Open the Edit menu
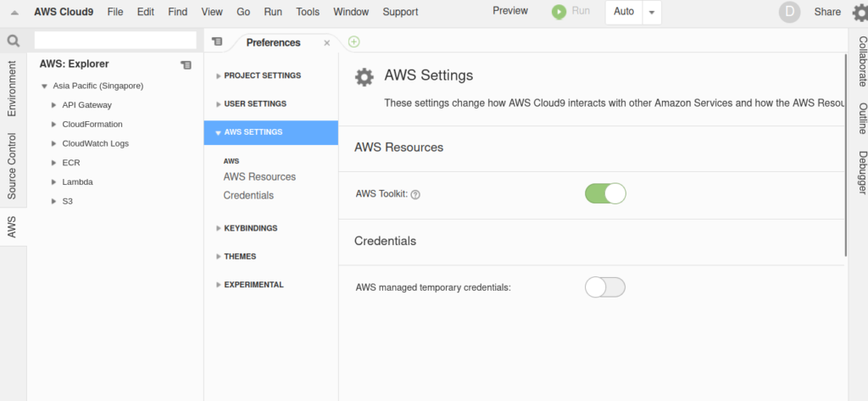 click(146, 12)
